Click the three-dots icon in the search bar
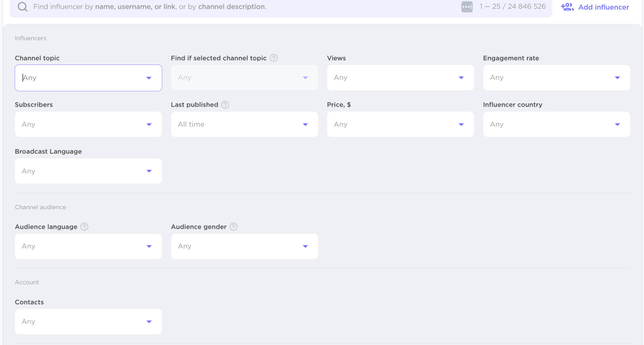The width and height of the screenshot is (644, 345). point(467,7)
